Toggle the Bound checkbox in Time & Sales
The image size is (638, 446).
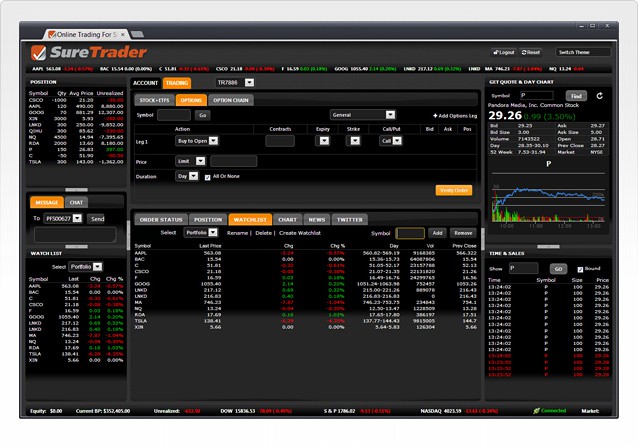pos(580,269)
